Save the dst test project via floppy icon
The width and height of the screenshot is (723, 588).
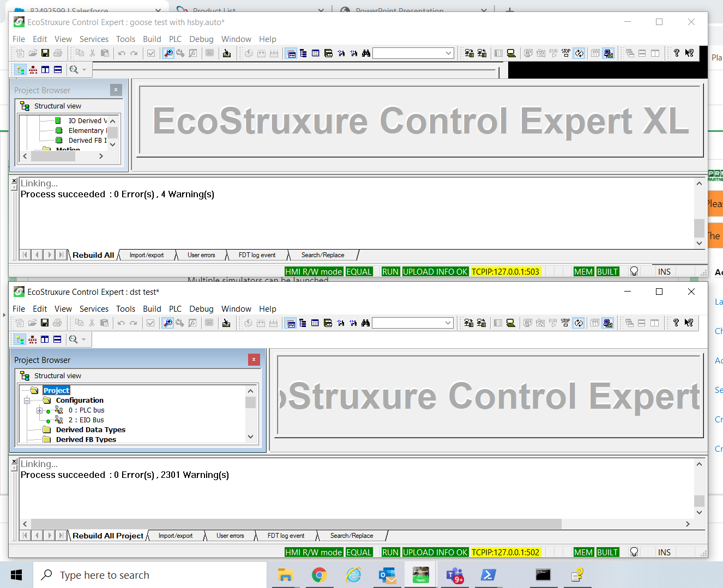tap(45, 323)
